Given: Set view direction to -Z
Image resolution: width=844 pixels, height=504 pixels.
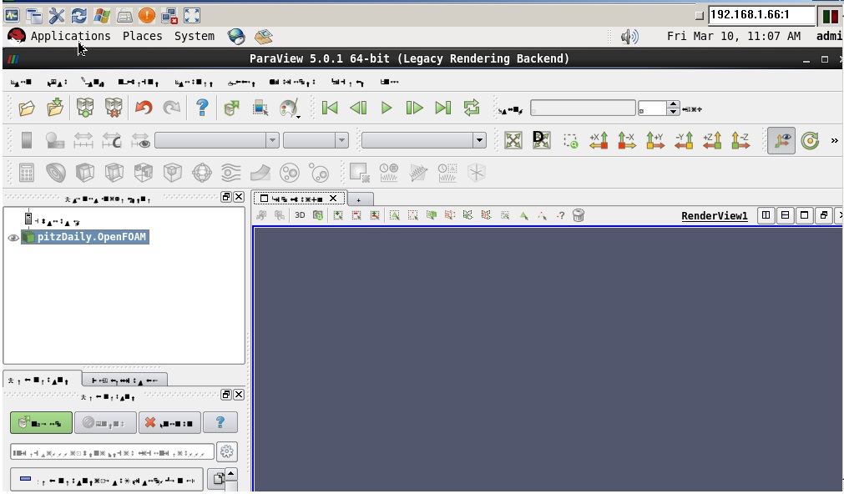Looking at the screenshot, I should [740, 141].
